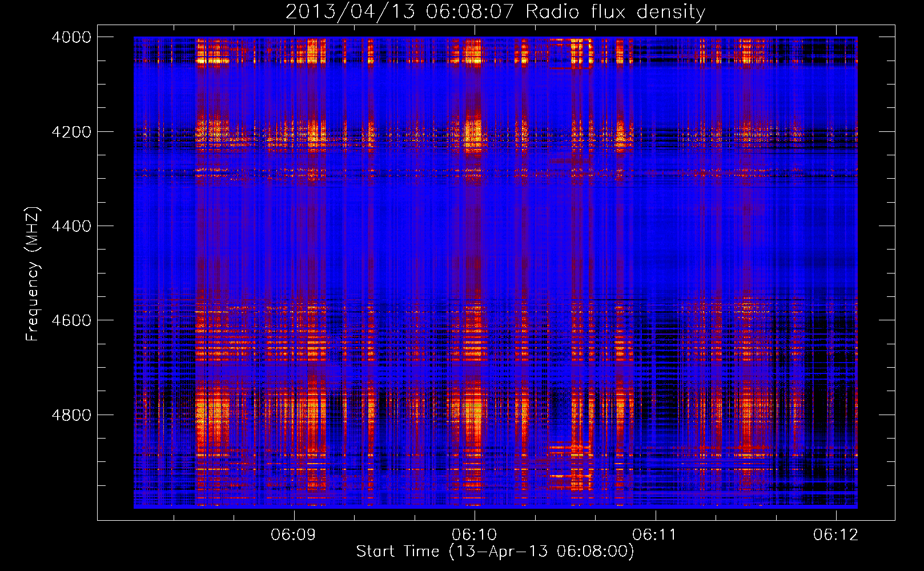
Task: Click the 06:09 time axis label
Action: coord(294,534)
